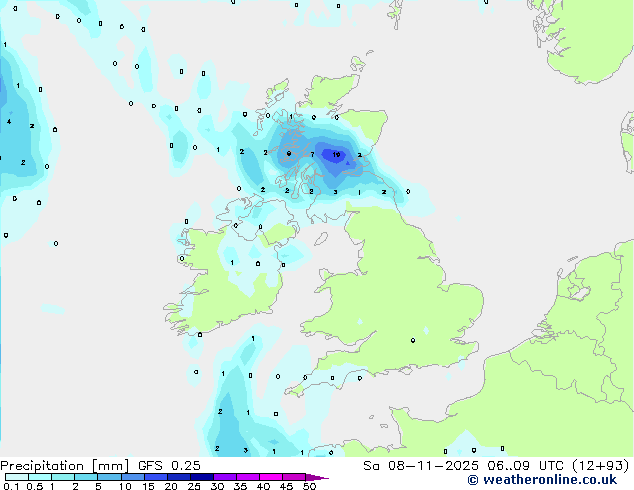
Task: Pick the 35–40 mm legend swatch
Action: tap(247, 477)
